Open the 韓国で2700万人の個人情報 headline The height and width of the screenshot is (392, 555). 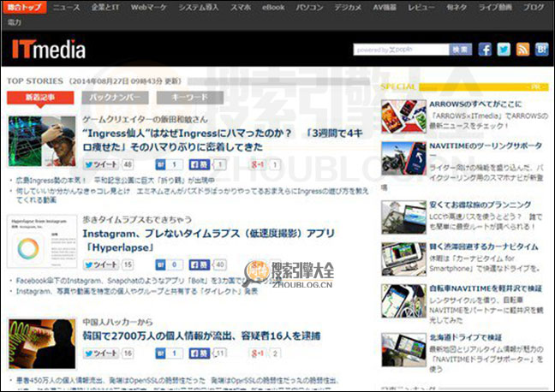[x=201, y=336]
